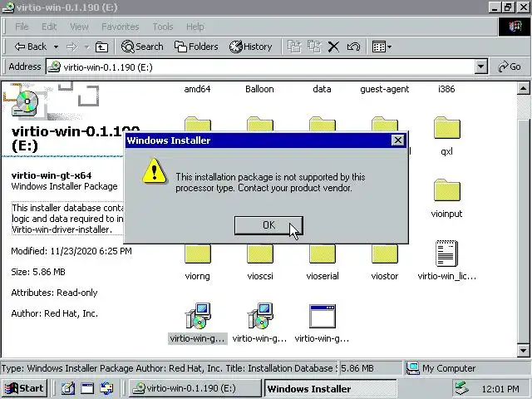The height and width of the screenshot is (399, 532).
Task: Open the File menu
Action: click(x=22, y=27)
